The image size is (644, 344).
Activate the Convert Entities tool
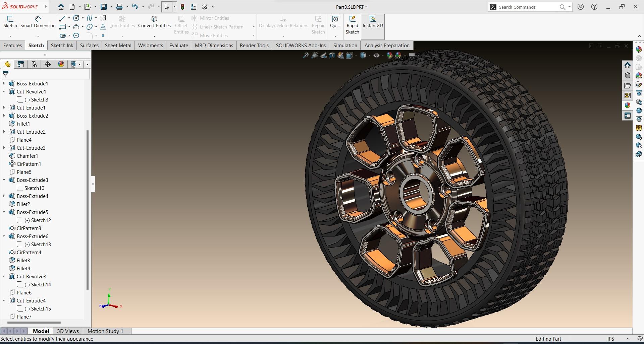click(x=154, y=23)
